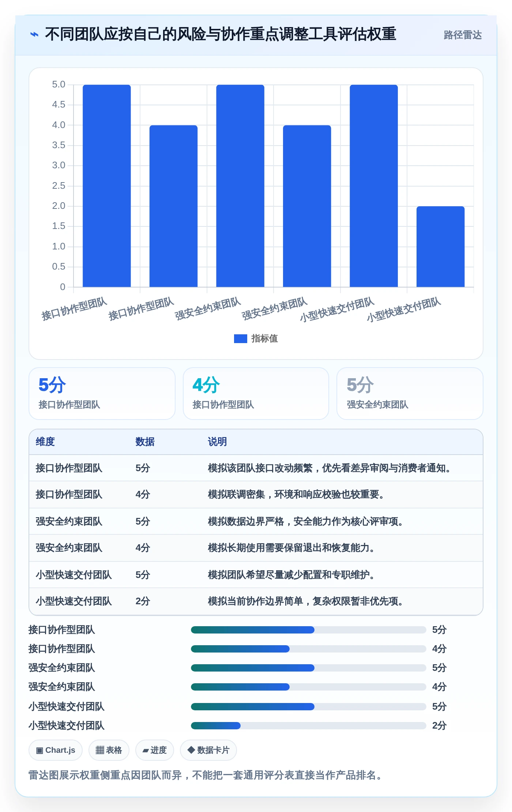Click the chart title heading text
512x812 pixels.
[221, 34]
